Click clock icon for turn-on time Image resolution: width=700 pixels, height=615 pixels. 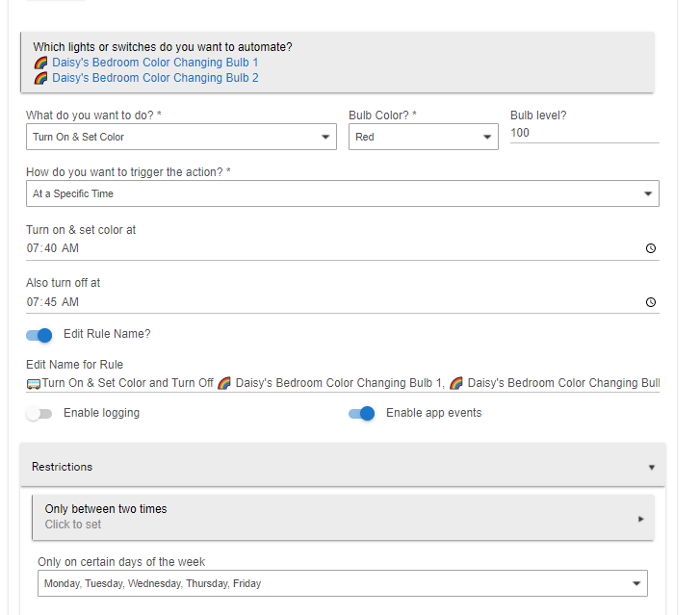pyautogui.click(x=651, y=248)
